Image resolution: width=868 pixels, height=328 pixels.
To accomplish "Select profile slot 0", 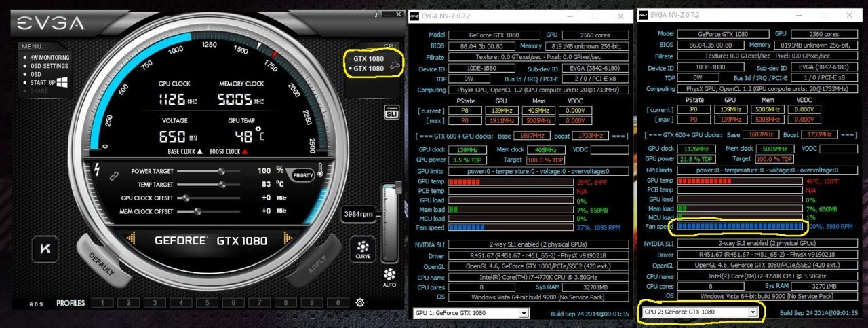I will [337, 303].
